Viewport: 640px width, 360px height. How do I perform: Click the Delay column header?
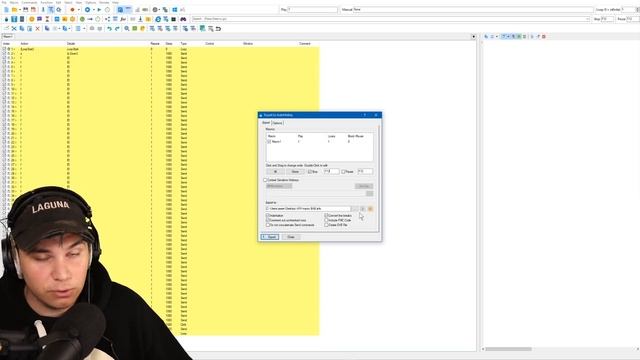point(169,44)
